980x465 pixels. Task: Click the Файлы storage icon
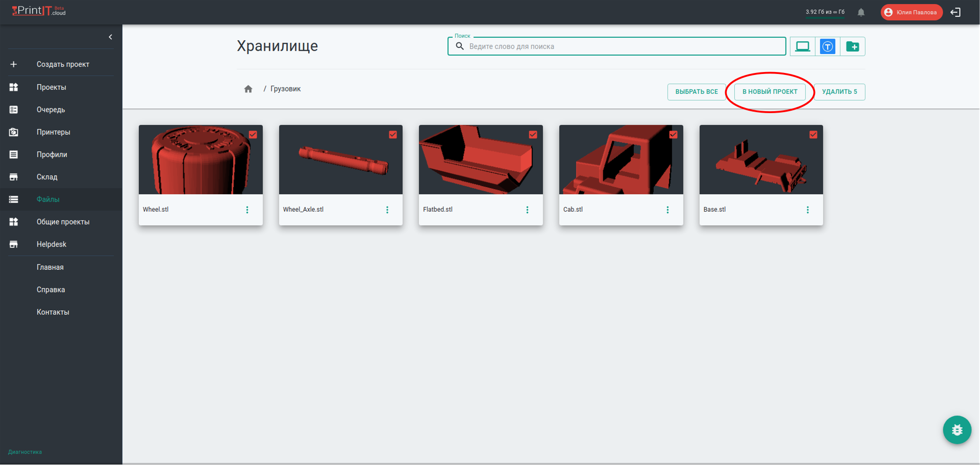[14, 199]
